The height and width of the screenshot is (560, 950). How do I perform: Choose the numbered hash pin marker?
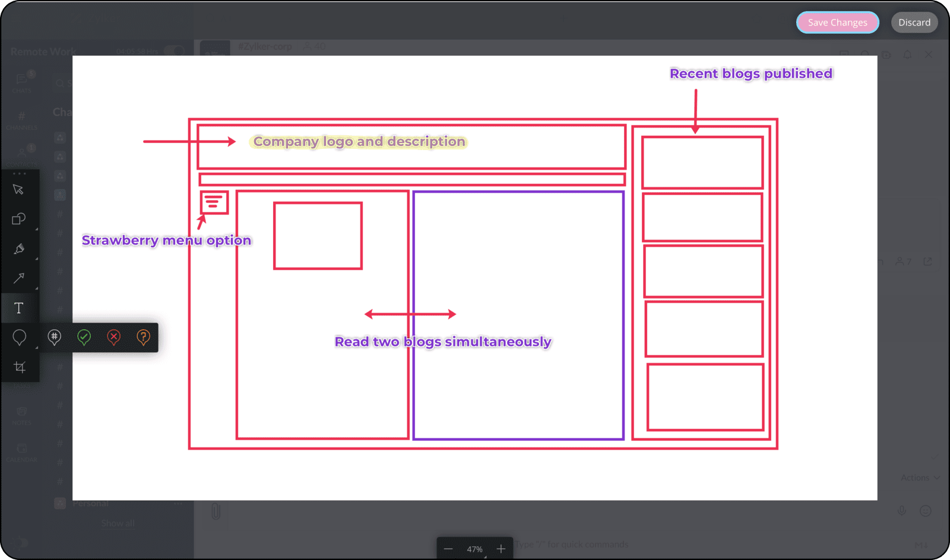[55, 337]
